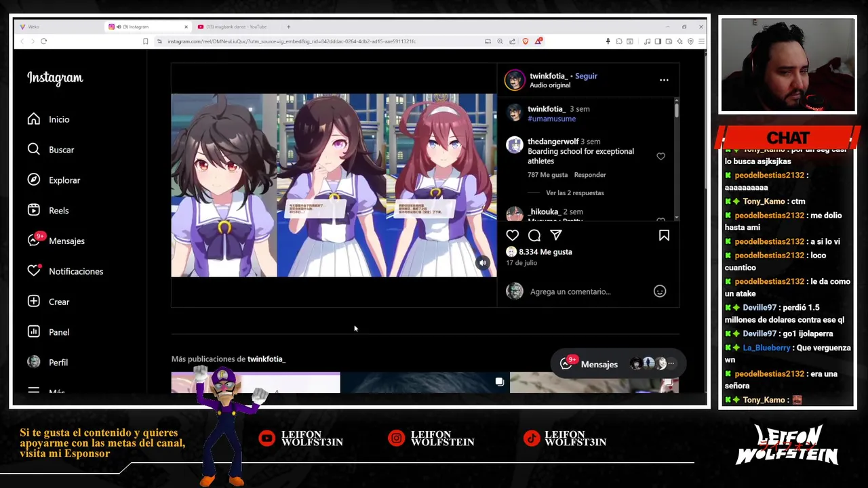
Task: Go to Perfil in sidebar
Action: pyautogui.click(x=47, y=363)
